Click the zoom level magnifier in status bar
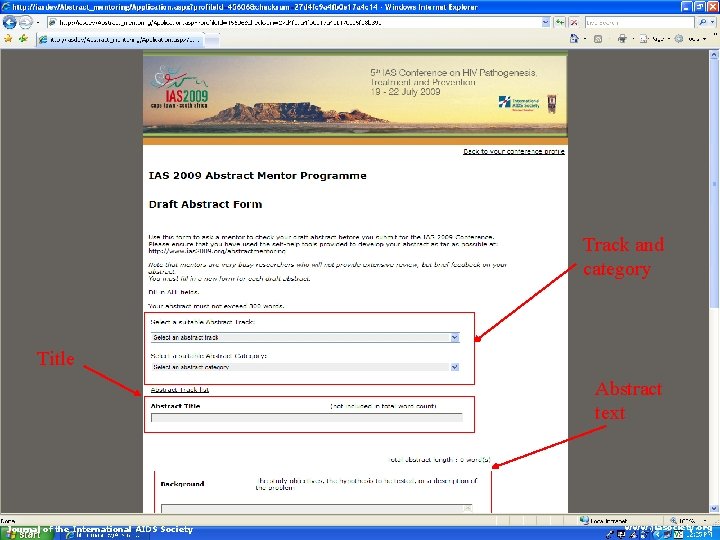The height and width of the screenshot is (540, 720). coord(673,521)
